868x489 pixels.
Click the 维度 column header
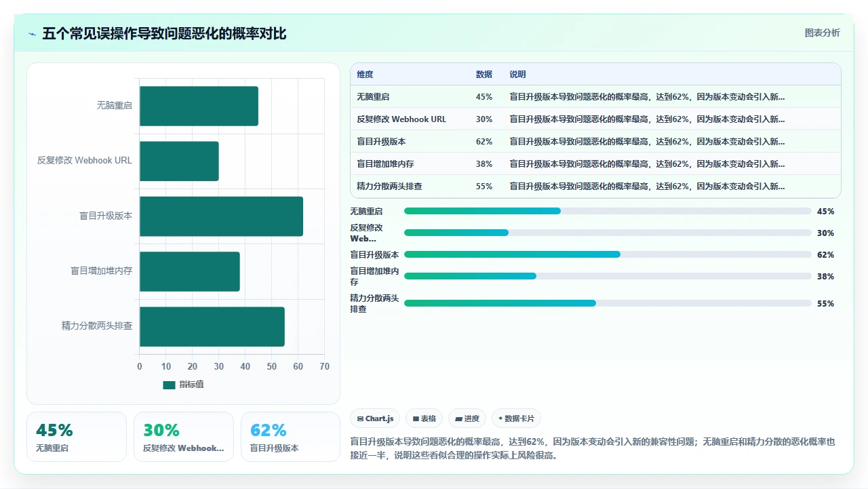click(365, 75)
